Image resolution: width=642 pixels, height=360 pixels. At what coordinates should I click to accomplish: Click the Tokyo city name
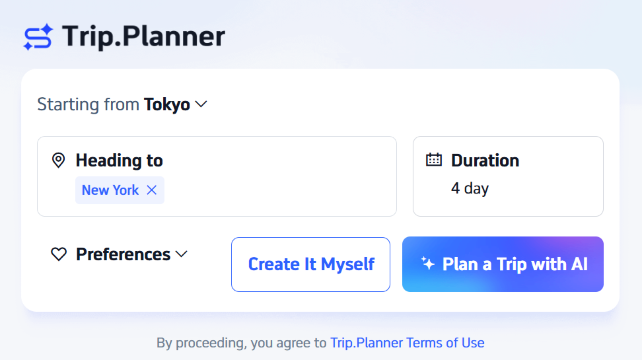click(167, 104)
